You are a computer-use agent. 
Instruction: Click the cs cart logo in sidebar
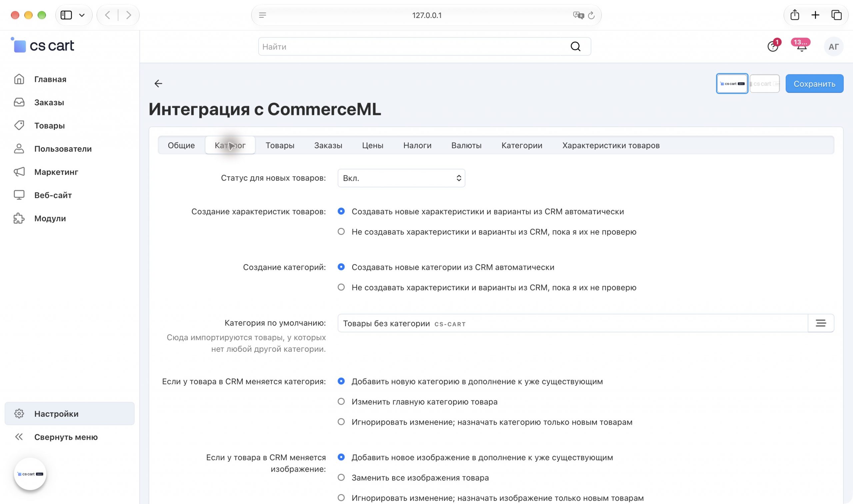point(42,46)
